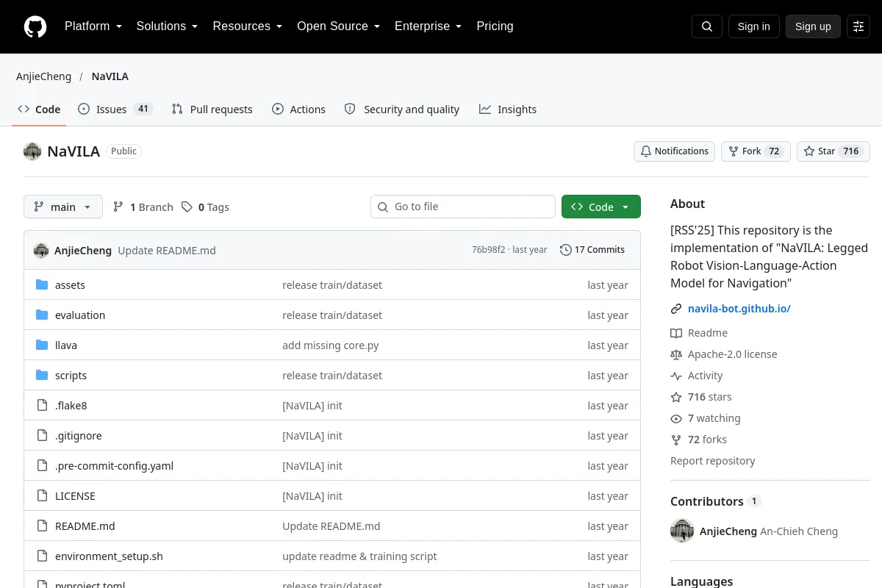Click the eye icon beside 7 watching

click(x=676, y=418)
